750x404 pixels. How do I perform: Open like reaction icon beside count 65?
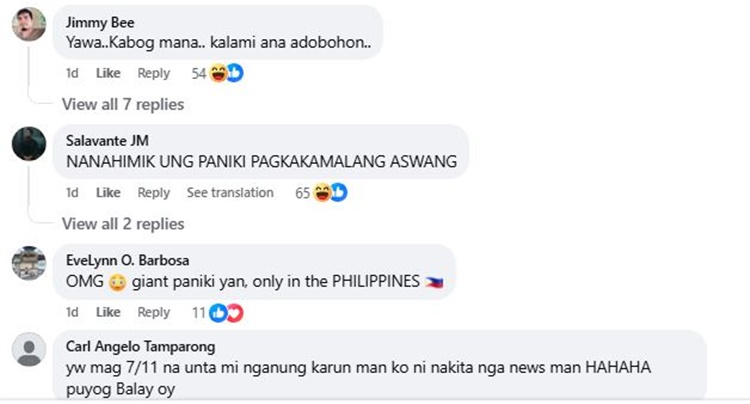click(339, 193)
